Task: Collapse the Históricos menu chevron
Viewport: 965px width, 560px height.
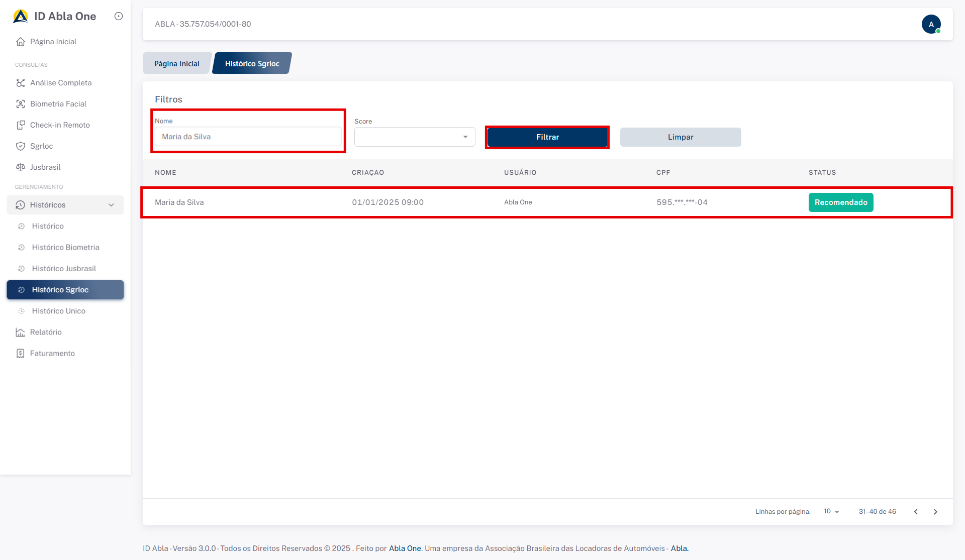Action: pos(111,205)
